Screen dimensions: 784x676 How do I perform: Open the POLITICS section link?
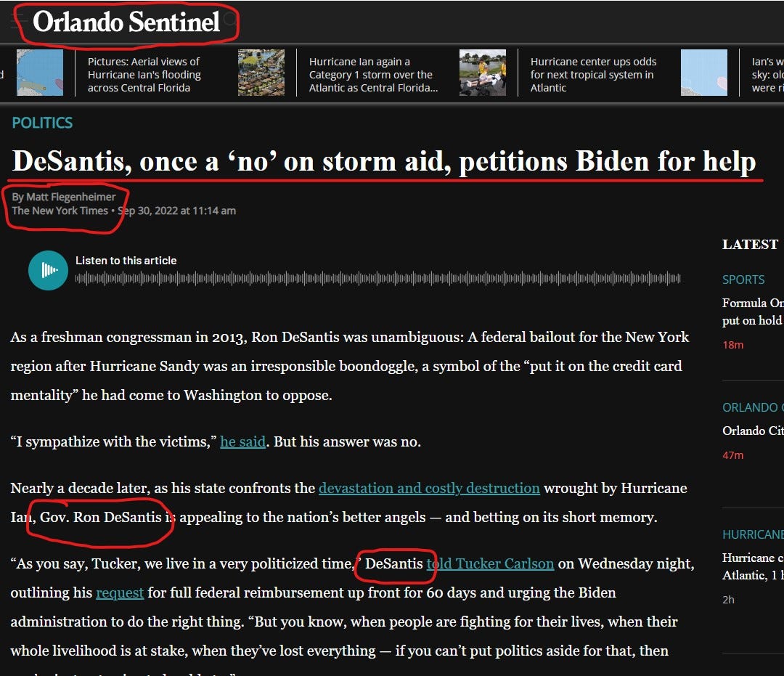coord(43,123)
